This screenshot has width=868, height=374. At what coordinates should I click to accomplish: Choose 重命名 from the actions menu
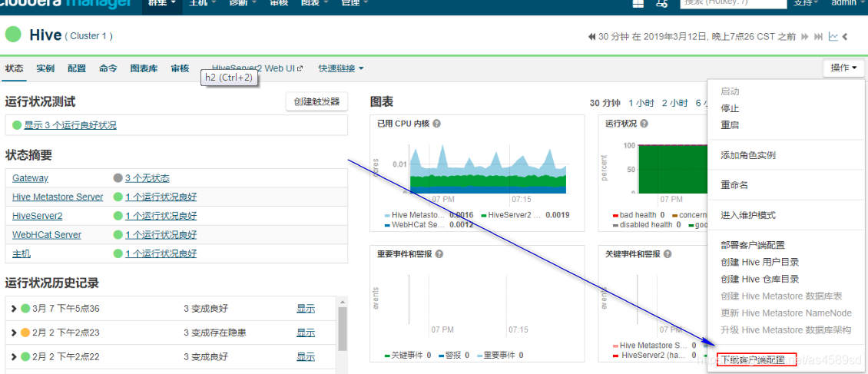click(734, 185)
